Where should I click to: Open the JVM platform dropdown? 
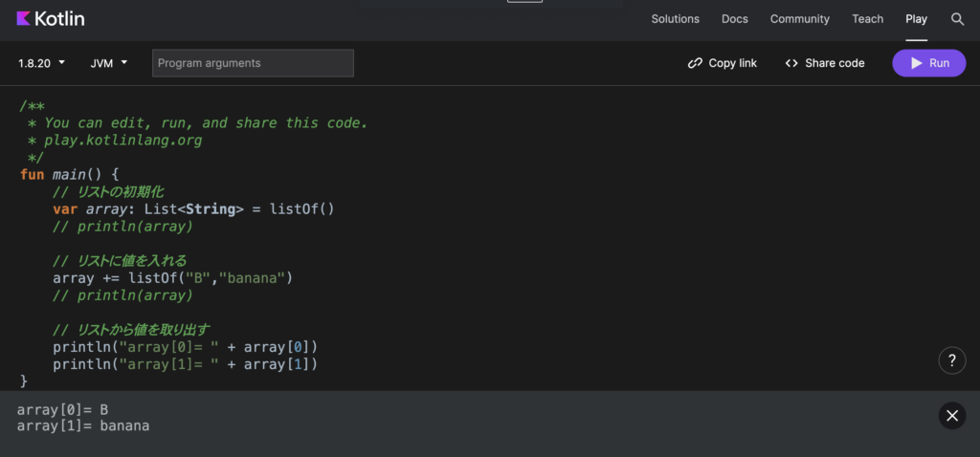[109, 63]
